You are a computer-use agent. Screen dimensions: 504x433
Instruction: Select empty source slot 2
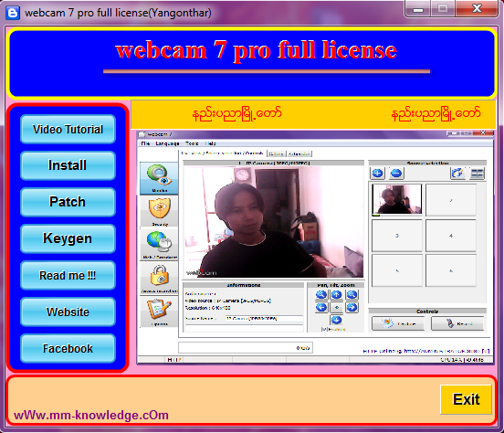(x=451, y=199)
